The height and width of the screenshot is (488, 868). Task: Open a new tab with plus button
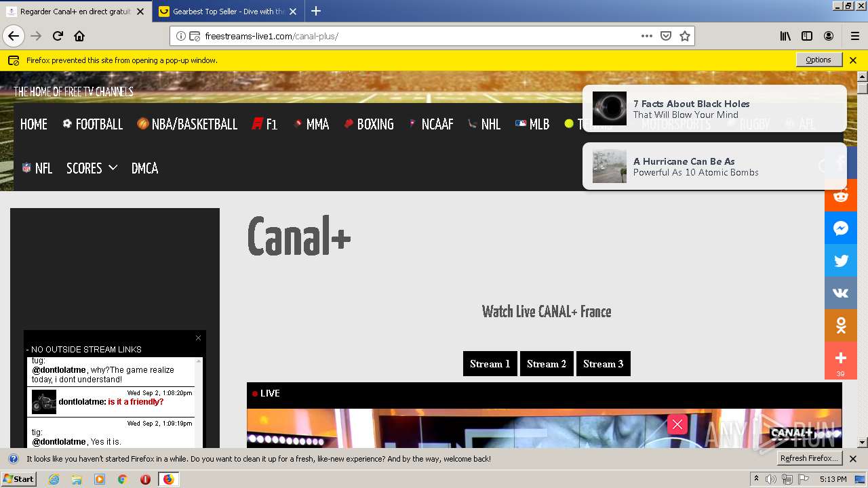(316, 11)
